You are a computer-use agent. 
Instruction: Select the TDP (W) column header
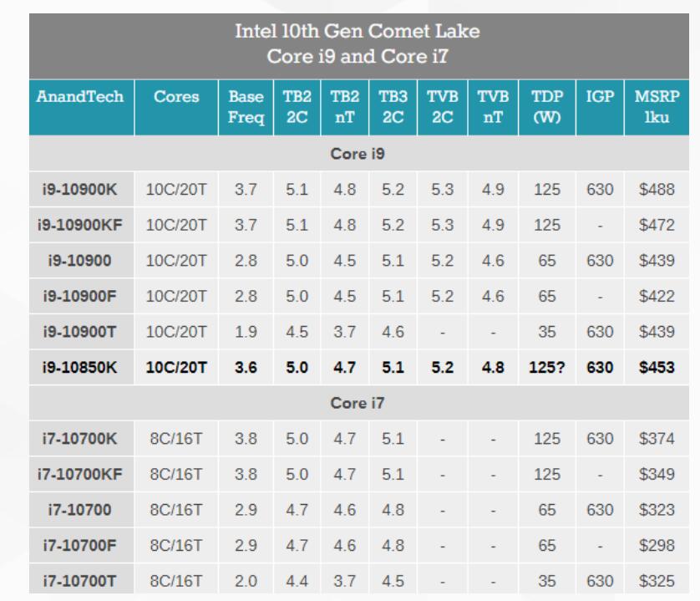pos(547,107)
